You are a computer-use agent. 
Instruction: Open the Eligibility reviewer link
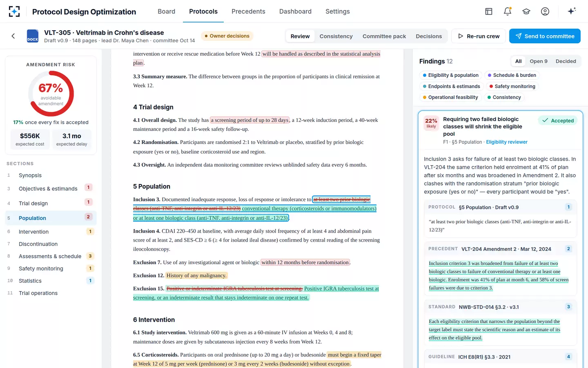coord(507,142)
